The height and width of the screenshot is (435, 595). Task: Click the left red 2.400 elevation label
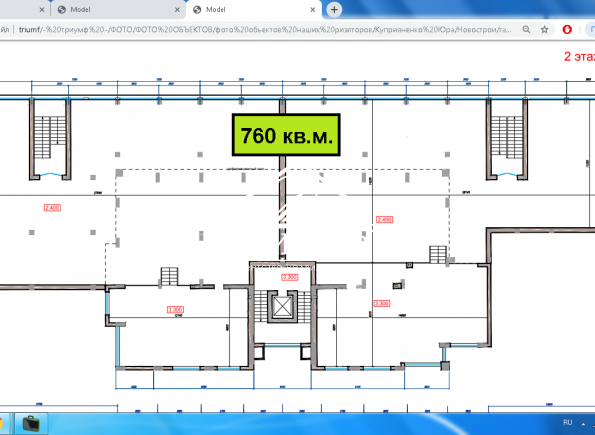tap(52, 208)
